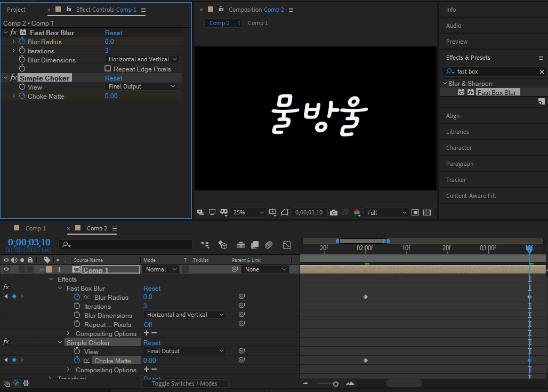Reset Simple Choker in Effect Controls
548x392 pixels.
pos(114,78)
